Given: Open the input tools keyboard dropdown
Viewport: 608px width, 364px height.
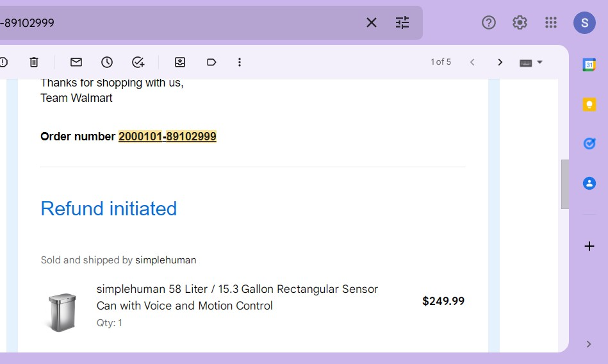Looking at the screenshot, I should 530,62.
